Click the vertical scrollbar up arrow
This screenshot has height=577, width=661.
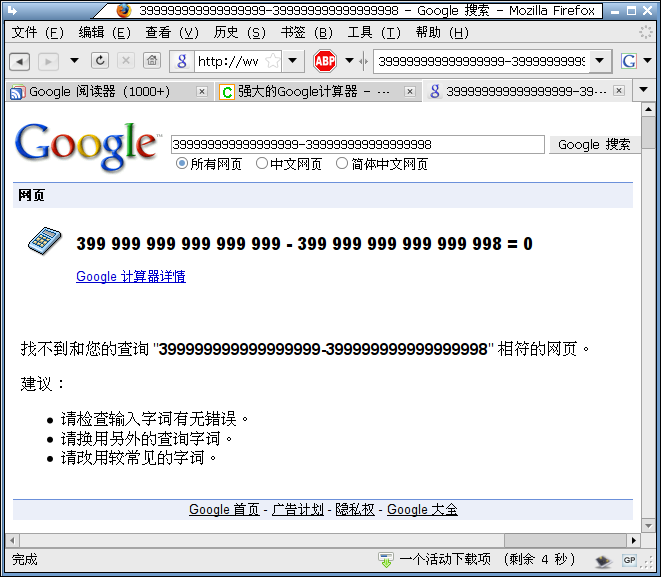[648, 110]
